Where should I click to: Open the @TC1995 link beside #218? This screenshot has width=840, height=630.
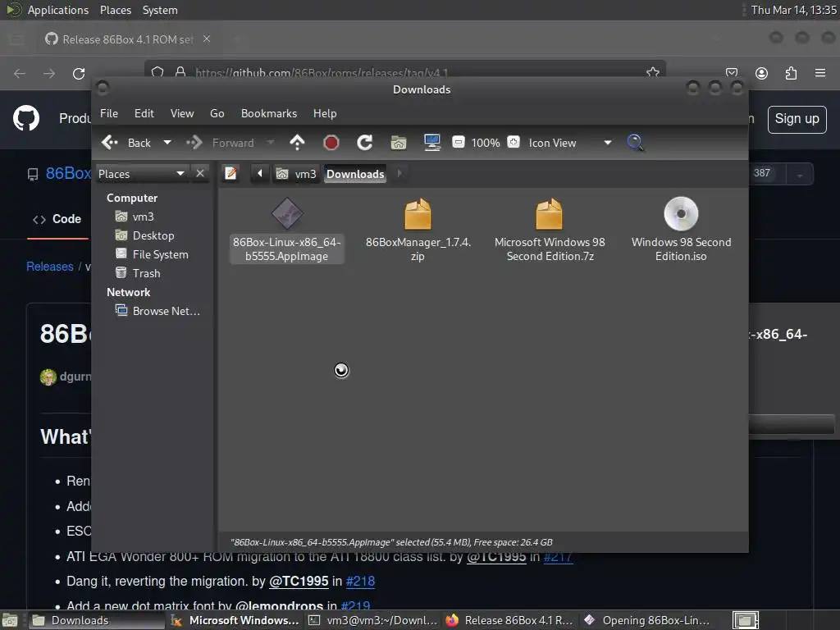point(299,582)
